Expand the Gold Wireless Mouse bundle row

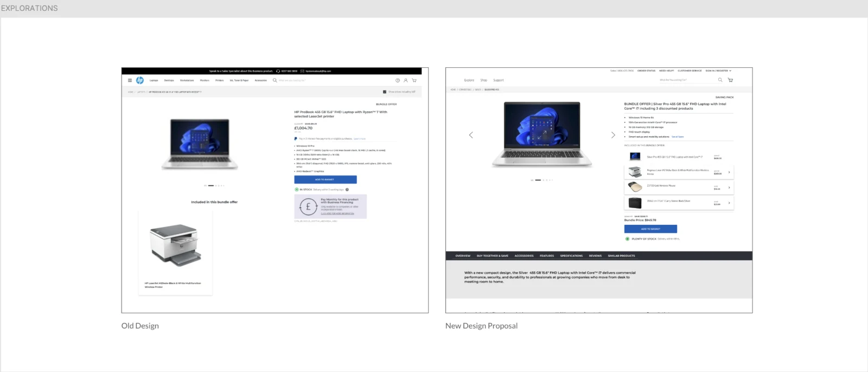[x=679, y=187]
